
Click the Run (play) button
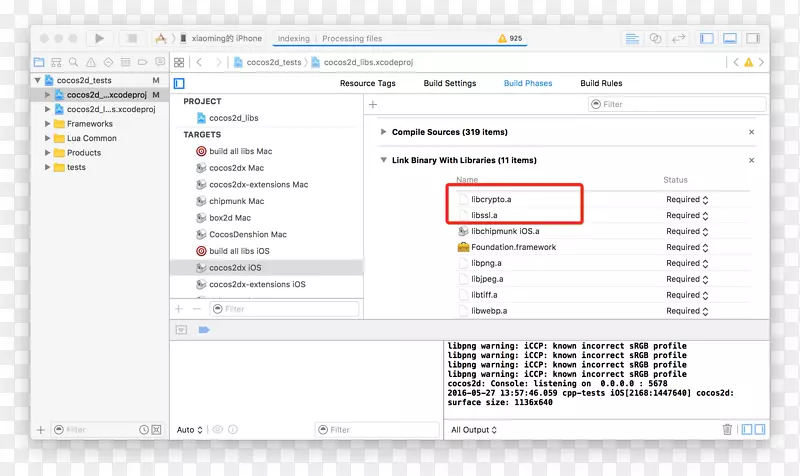[x=99, y=38]
